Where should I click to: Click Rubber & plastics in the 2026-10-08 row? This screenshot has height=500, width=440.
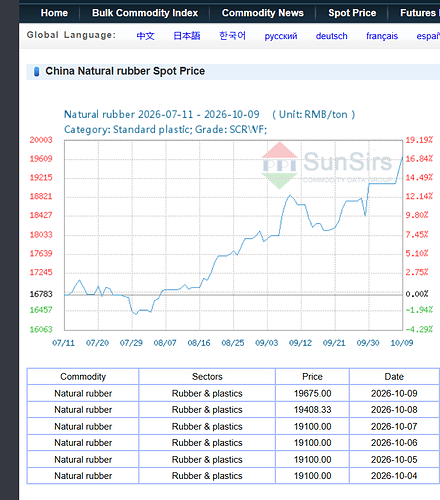click(207, 410)
